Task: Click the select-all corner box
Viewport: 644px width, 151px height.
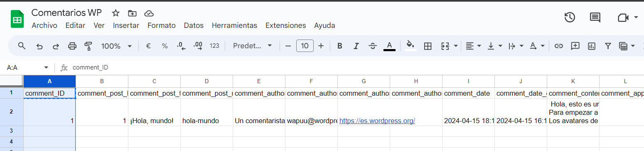Action: point(12,81)
